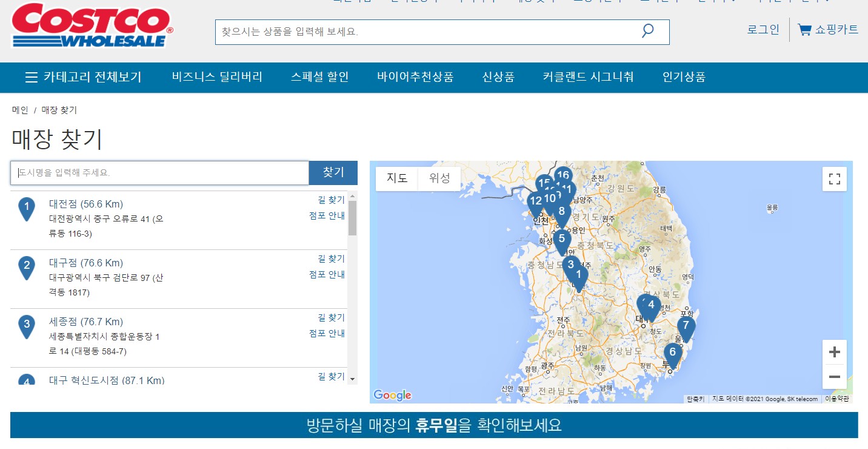Click 길 찾기 for 대전점
The width and height of the screenshot is (868, 449).
tap(331, 200)
